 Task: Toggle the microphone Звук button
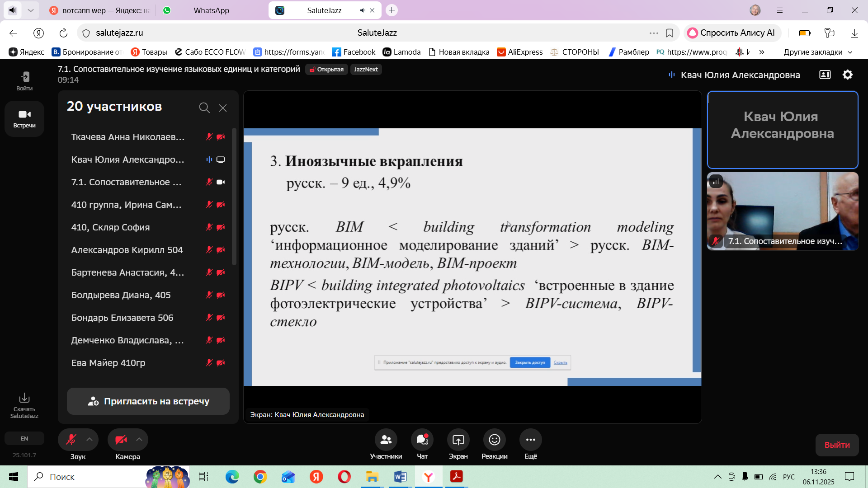point(71,440)
